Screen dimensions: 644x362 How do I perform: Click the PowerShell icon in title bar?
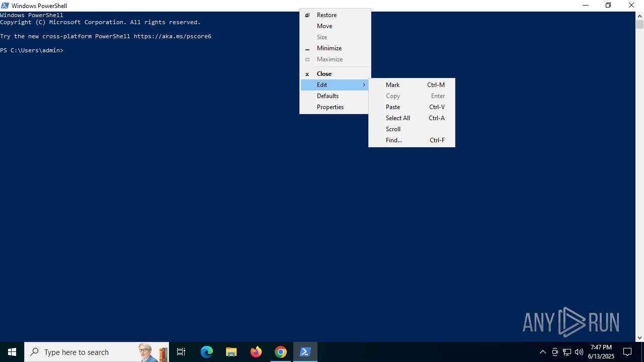(x=5, y=6)
